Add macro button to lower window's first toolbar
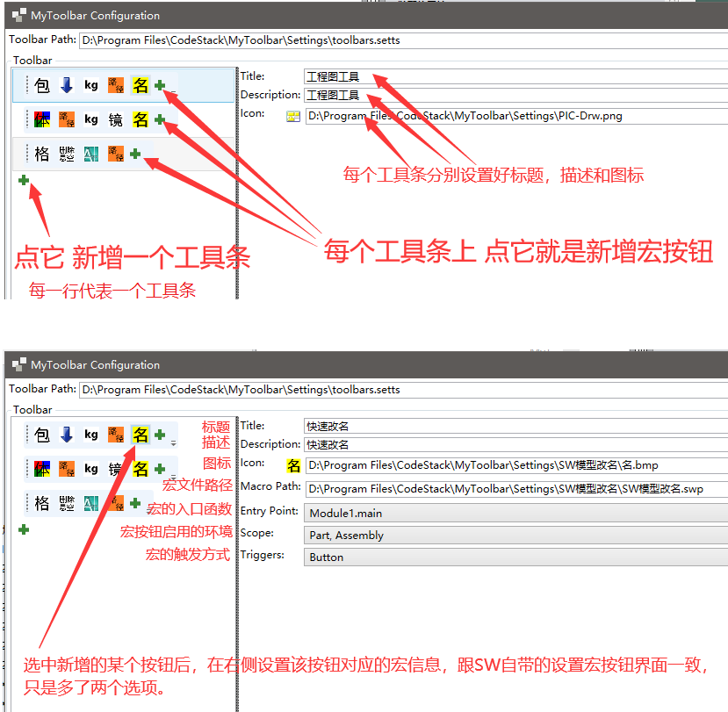The height and width of the screenshot is (712, 728). [160, 435]
